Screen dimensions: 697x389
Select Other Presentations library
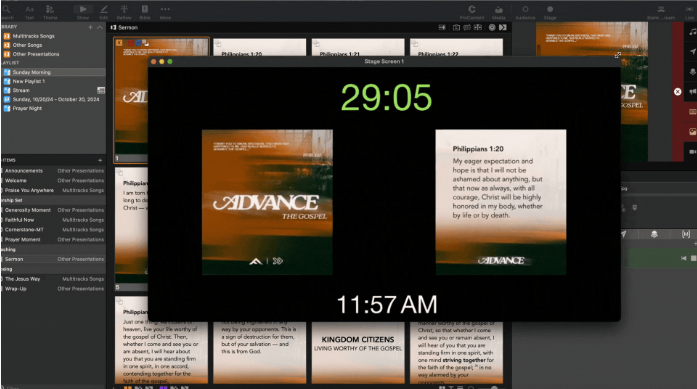click(54, 54)
